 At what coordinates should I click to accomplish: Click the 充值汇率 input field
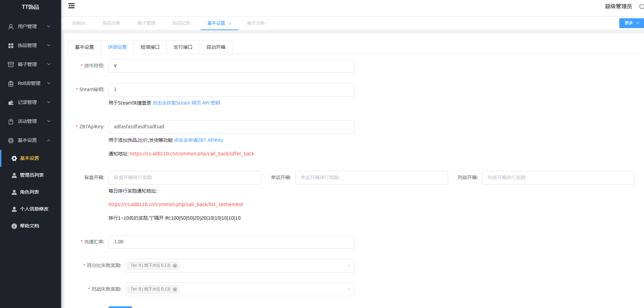pos(232,242)
